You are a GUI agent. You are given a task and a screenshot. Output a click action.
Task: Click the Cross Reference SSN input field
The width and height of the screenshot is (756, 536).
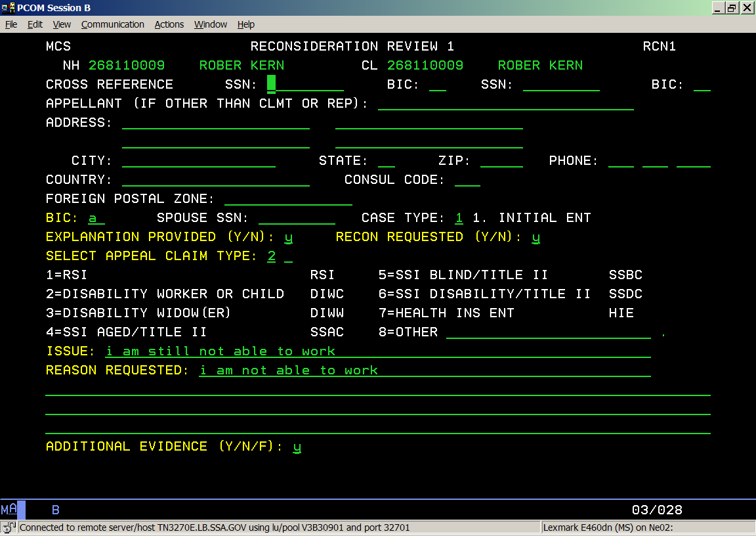(x=305, y=84)
